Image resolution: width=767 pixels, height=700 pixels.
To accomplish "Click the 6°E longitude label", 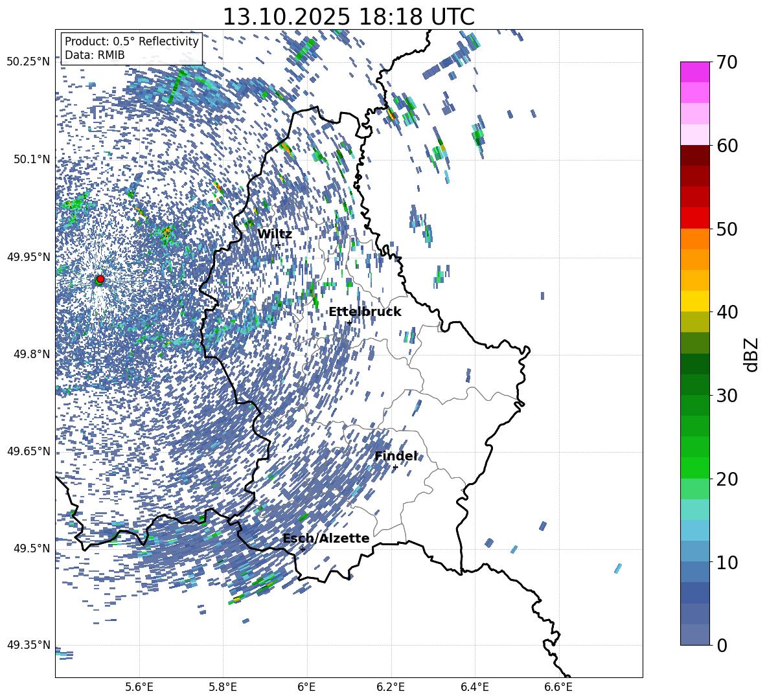I will click(x=306, y=687).
